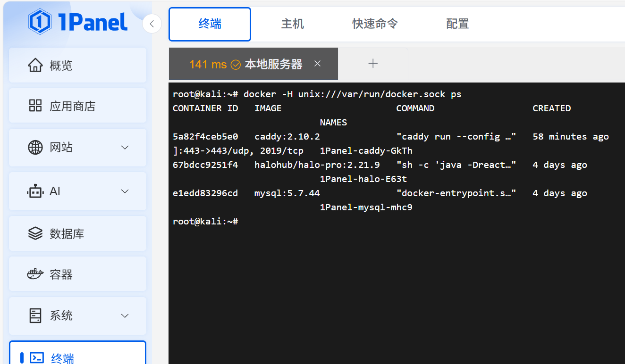Open 终端 in the sidebar menu
This screenshot has width=625, height=364.
(x=77, y=353)
